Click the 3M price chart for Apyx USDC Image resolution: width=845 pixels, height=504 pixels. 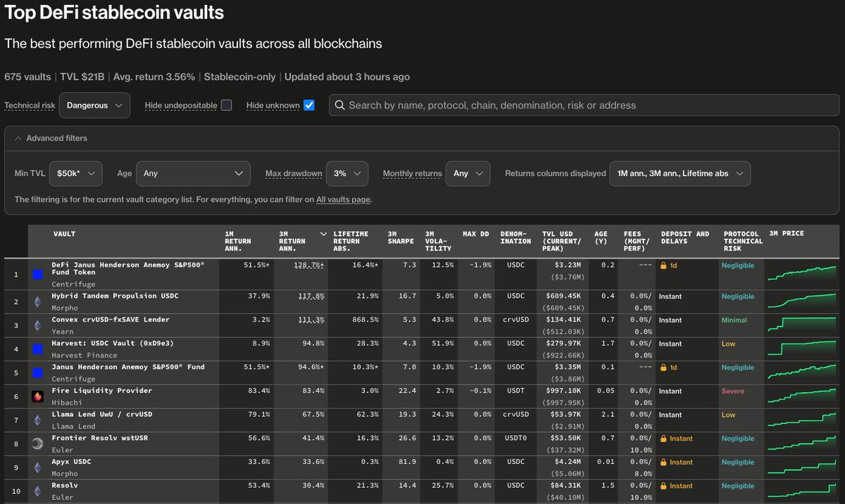point(801,467)
